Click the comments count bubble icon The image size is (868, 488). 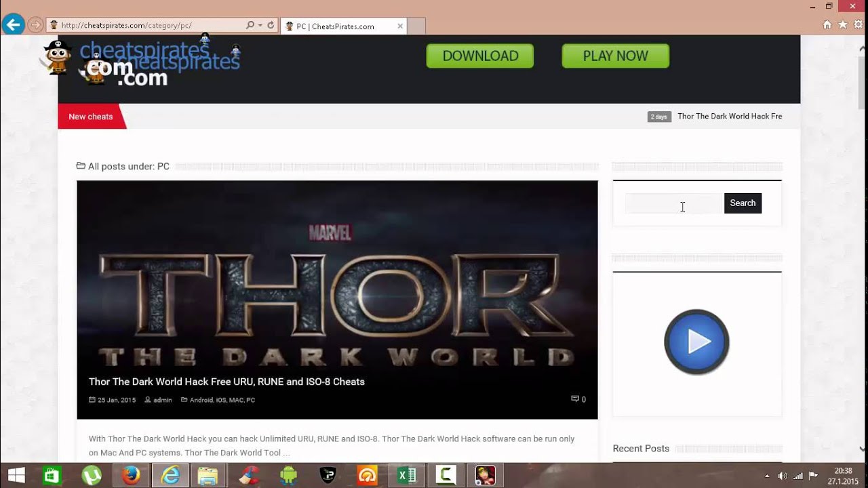point(575,399)
